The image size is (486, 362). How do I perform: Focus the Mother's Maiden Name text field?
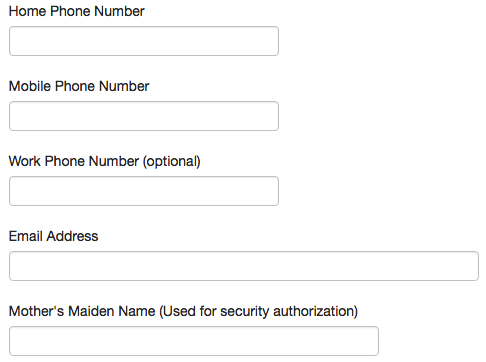tap(194, 341)
